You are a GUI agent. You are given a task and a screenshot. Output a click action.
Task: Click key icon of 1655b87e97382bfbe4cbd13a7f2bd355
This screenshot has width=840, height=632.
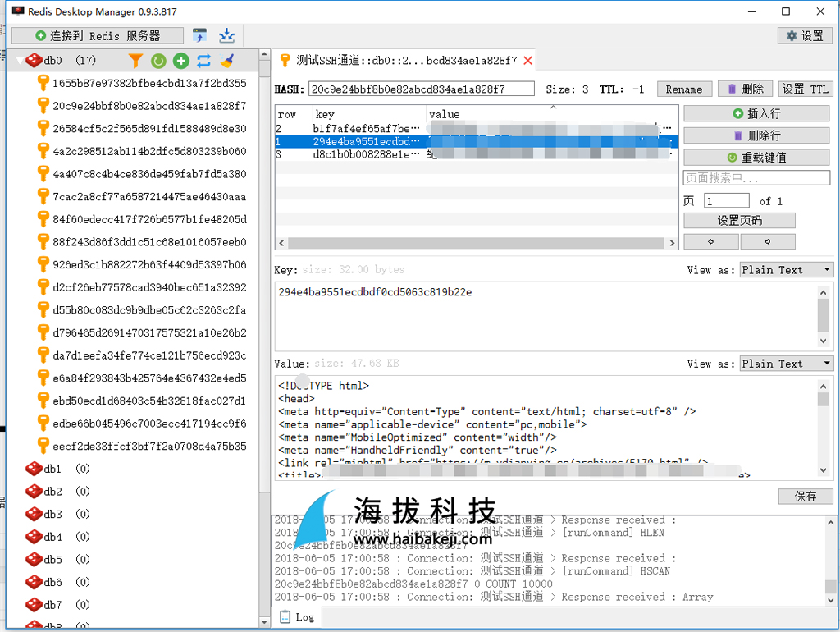point(43,83)
